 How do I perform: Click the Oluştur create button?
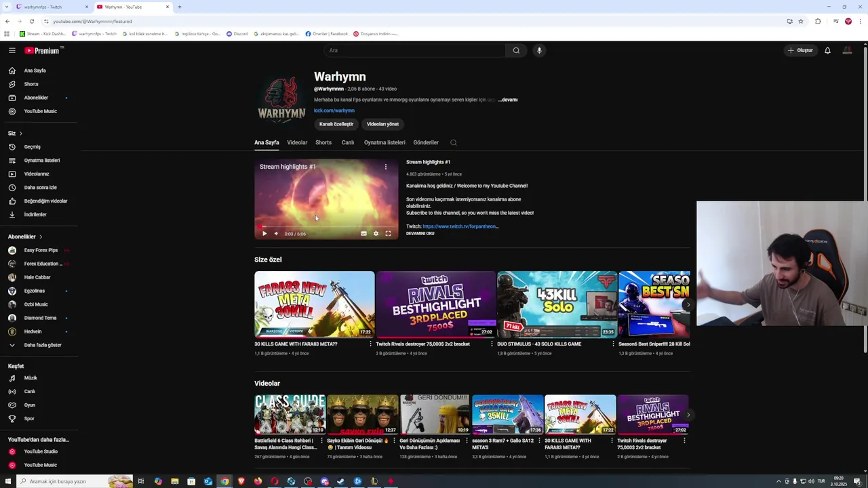click(x=800, y=50)
